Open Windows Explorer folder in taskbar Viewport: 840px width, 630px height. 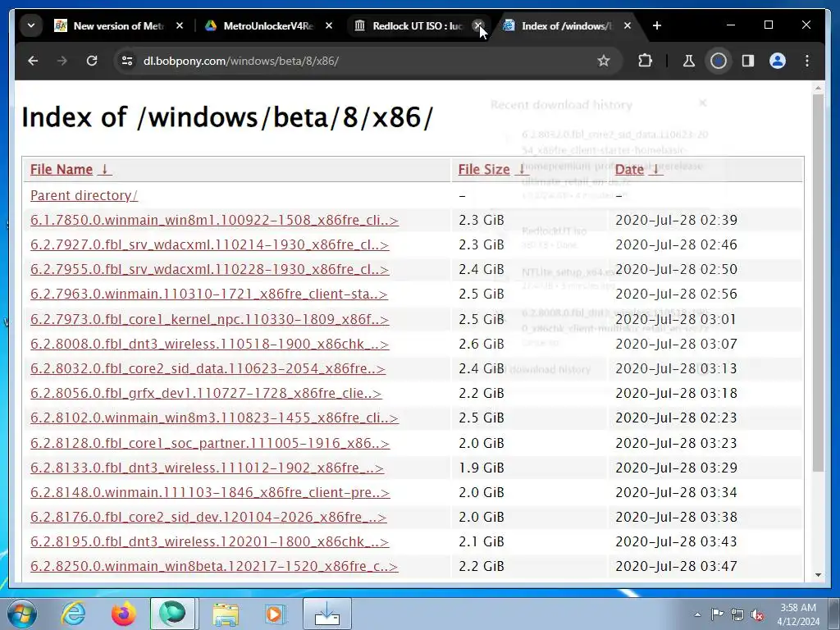(226, 614)
